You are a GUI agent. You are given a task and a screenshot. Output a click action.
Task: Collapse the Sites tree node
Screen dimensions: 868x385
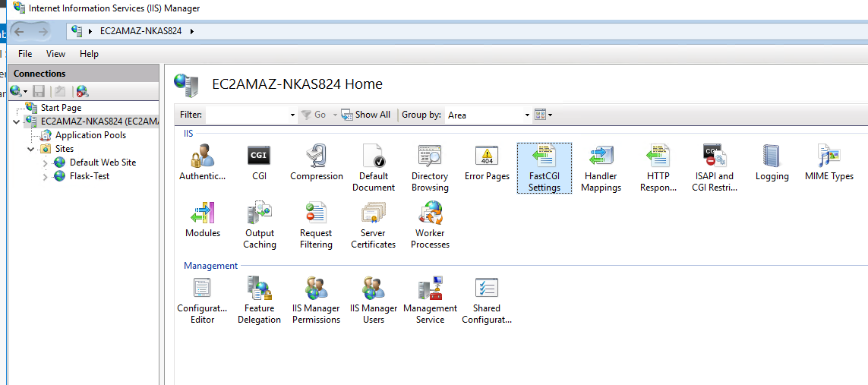(x=30, y=149)
